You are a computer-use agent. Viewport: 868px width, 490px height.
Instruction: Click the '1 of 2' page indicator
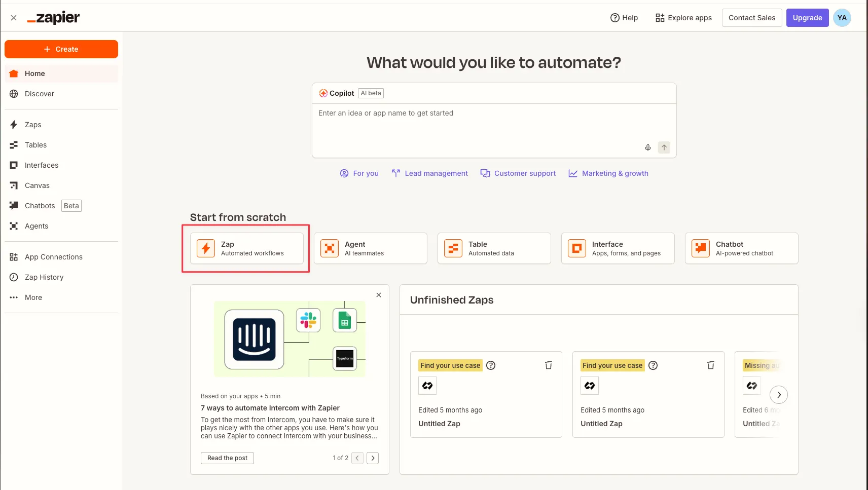(x=340, y=458)
